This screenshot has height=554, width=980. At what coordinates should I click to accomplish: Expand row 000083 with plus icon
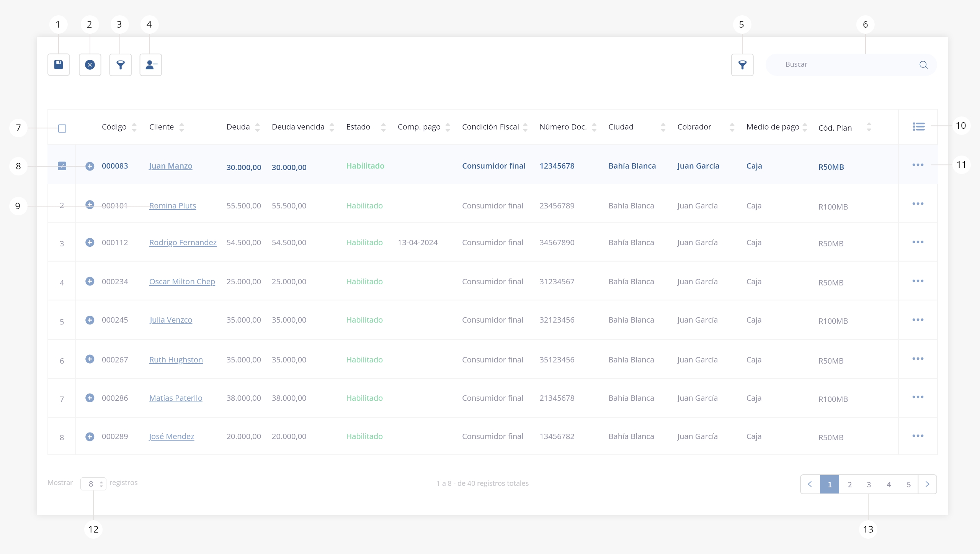90,166
